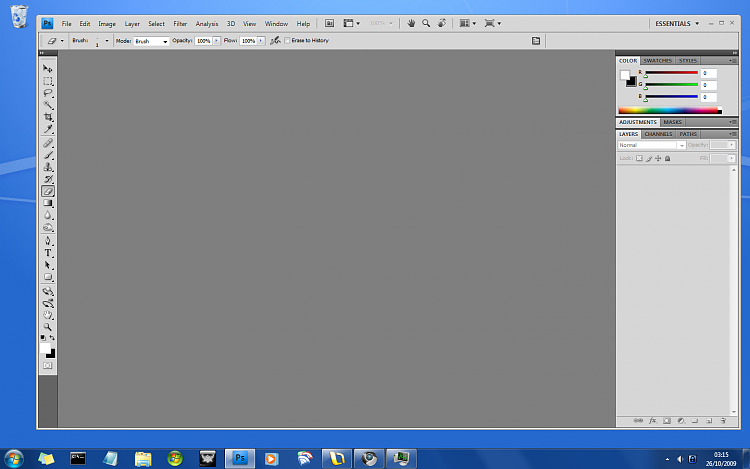Enable Erase to History checkbox
This screenshot has height=469, width=750.
pyautogui.click(x=287, y=41)
